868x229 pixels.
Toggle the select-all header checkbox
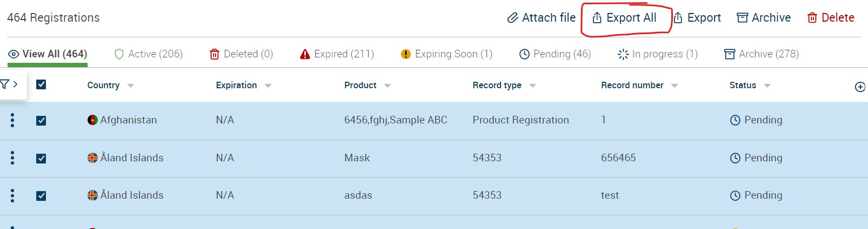click(41, 84)
